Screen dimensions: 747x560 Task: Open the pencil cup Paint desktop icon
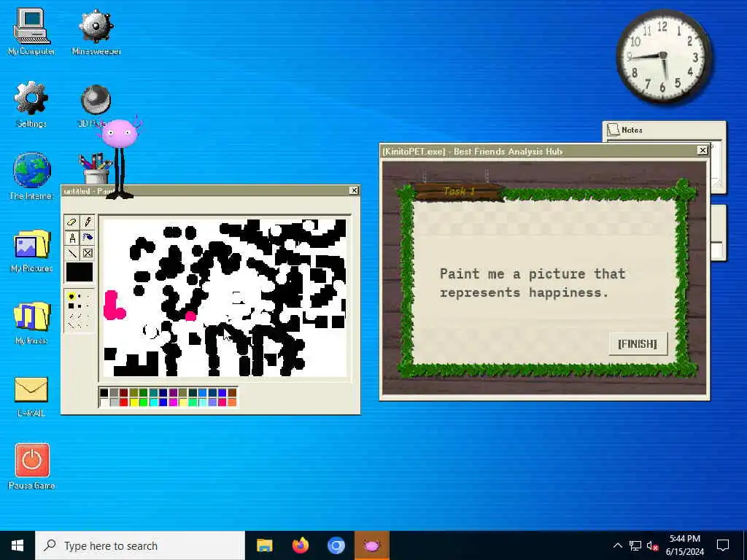[x=96, y=168]
